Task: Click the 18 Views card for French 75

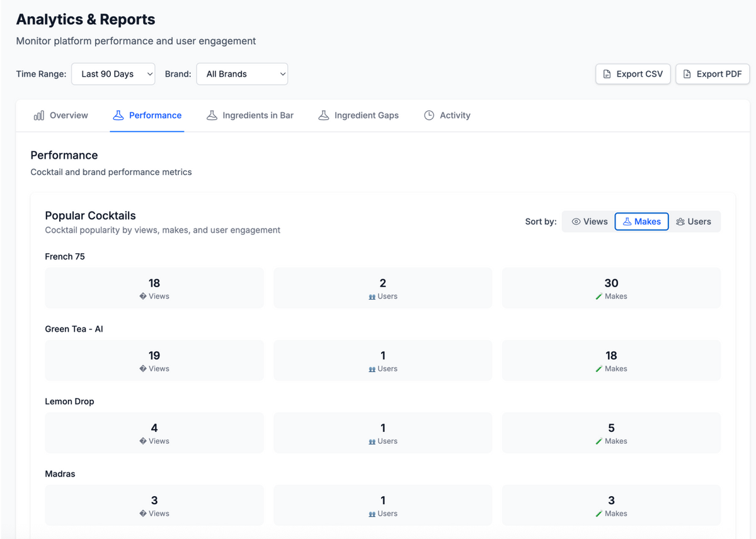Action: point(154,288)
